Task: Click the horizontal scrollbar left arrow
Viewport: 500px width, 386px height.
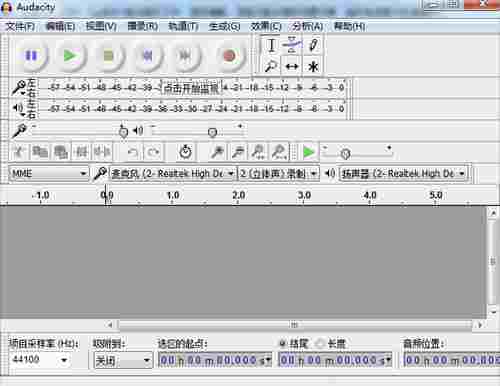Action: click(110, 324)
